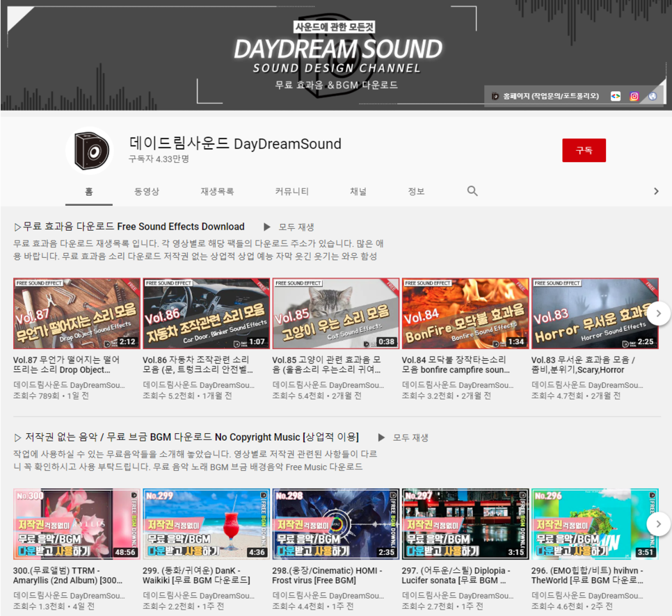Click the 데이드림사운드 DayDreamSound channel name
The image size is (672, 616).
point(235,143)
